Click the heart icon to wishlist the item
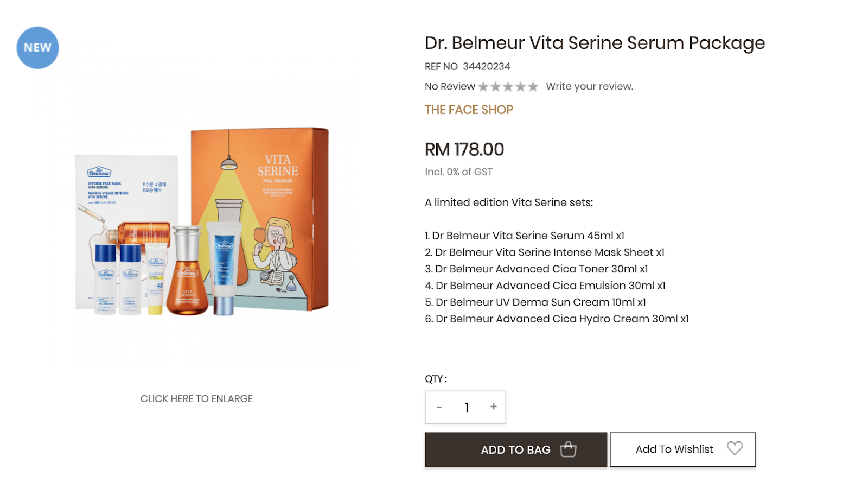 pos(735,448)
